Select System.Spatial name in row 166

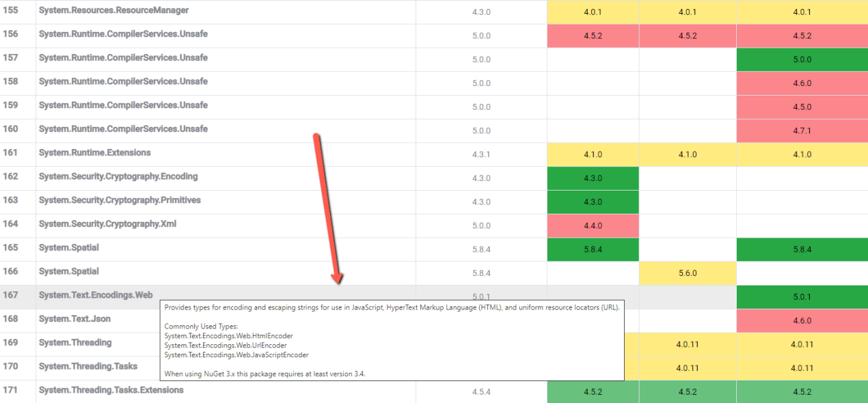coord(69,272)
